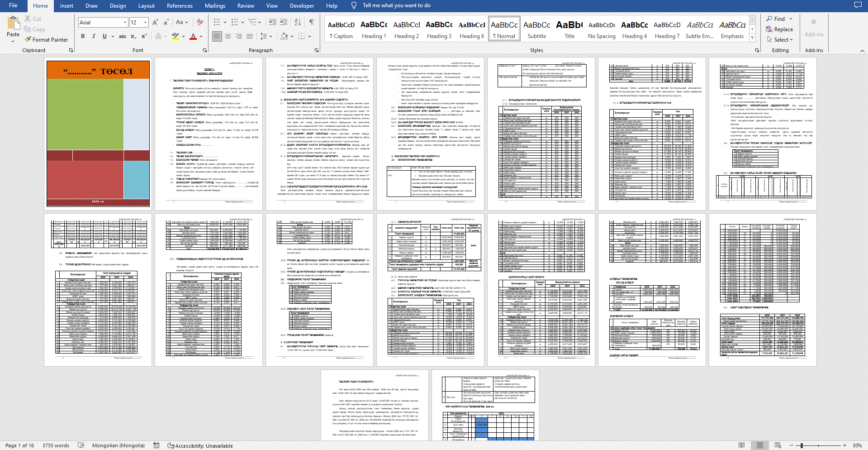Decrease font size with Shrink Font icon

pos(166,22)
